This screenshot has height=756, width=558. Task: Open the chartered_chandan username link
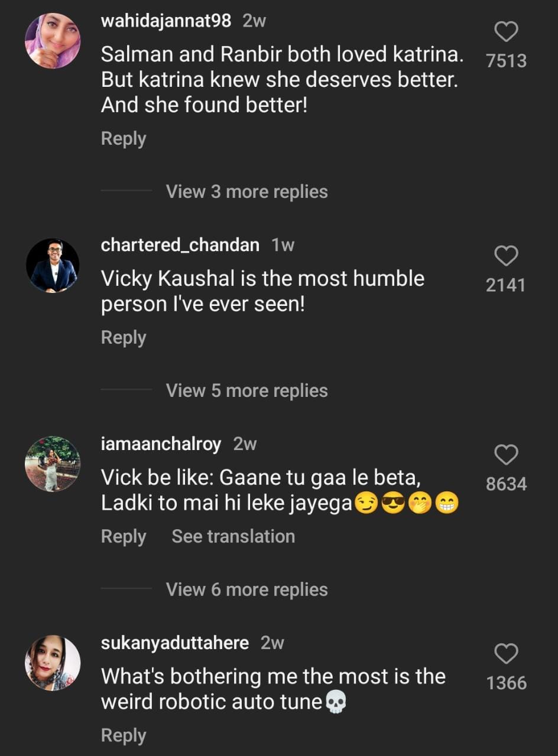[x=180, y=245]
